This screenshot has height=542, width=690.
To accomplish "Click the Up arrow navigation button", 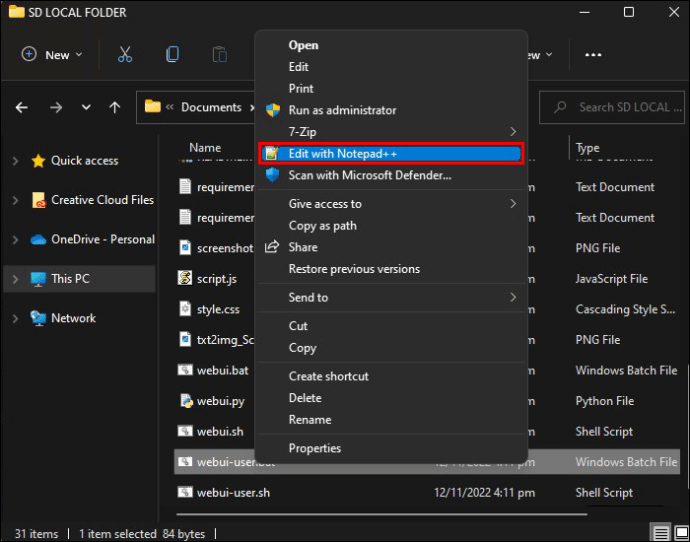I will [x=115, y=107].
